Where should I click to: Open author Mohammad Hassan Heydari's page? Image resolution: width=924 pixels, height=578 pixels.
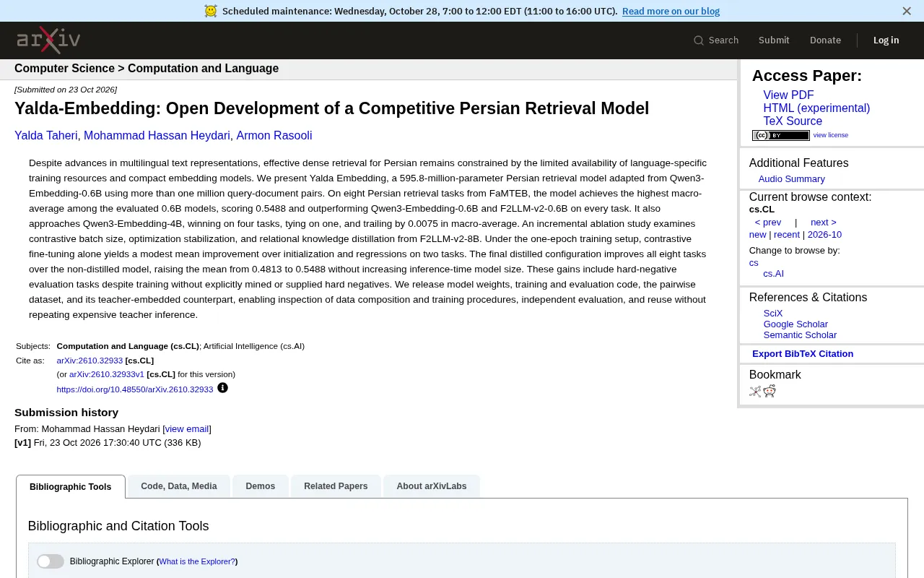[x=157, y=136]
